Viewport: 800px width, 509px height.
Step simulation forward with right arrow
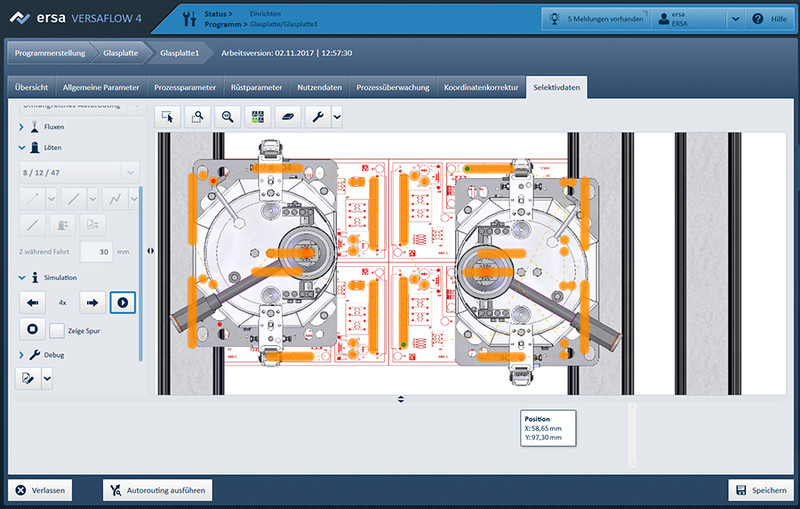92,301
